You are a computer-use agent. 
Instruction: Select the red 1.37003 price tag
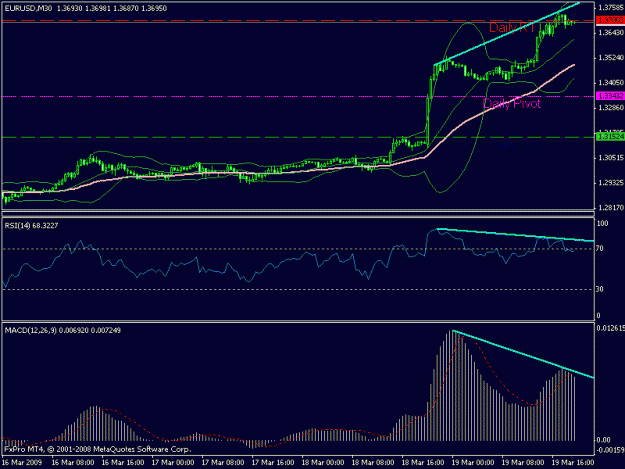tap(610, 20)
